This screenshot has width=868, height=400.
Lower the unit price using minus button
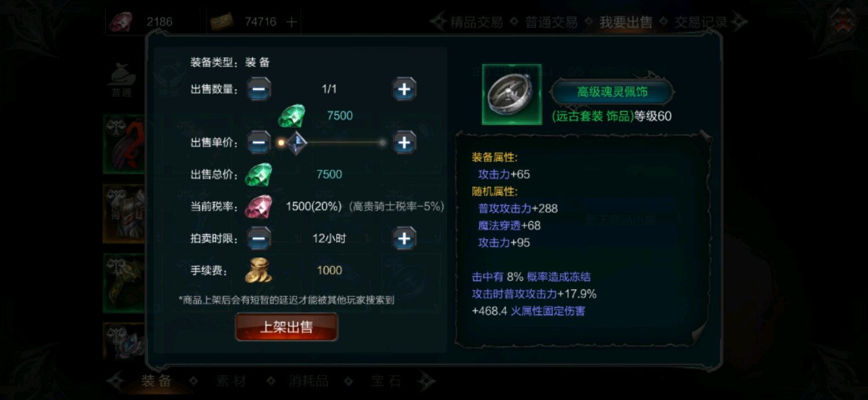coord(259,142)
